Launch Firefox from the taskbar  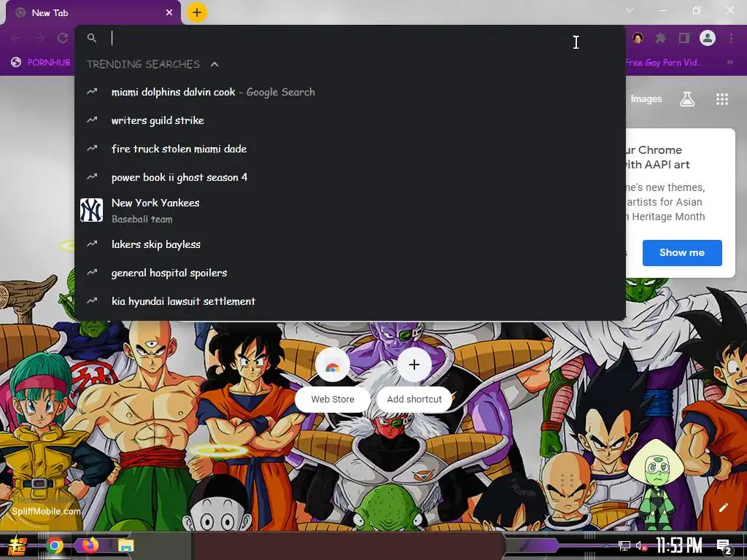90,545
